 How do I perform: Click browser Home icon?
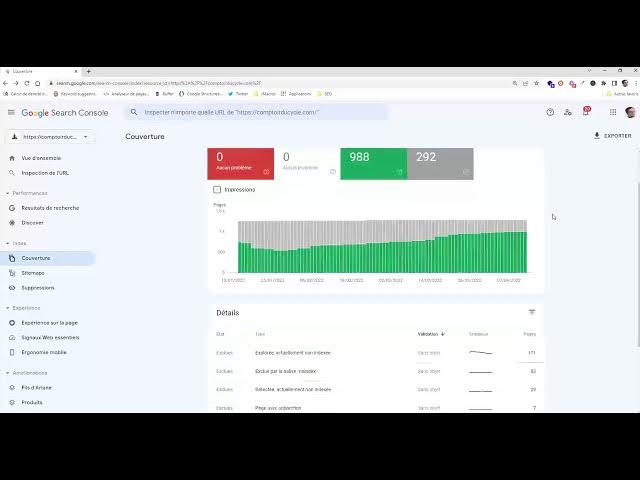[38, 83]
